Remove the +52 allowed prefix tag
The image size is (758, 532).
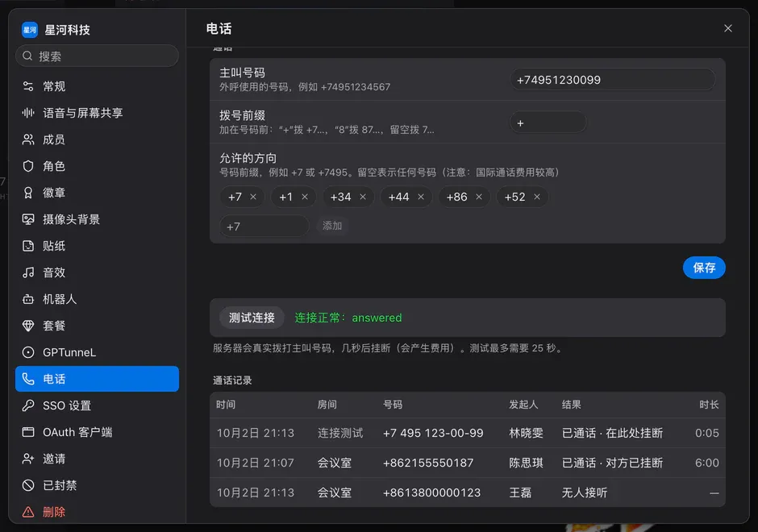point(536,197)
